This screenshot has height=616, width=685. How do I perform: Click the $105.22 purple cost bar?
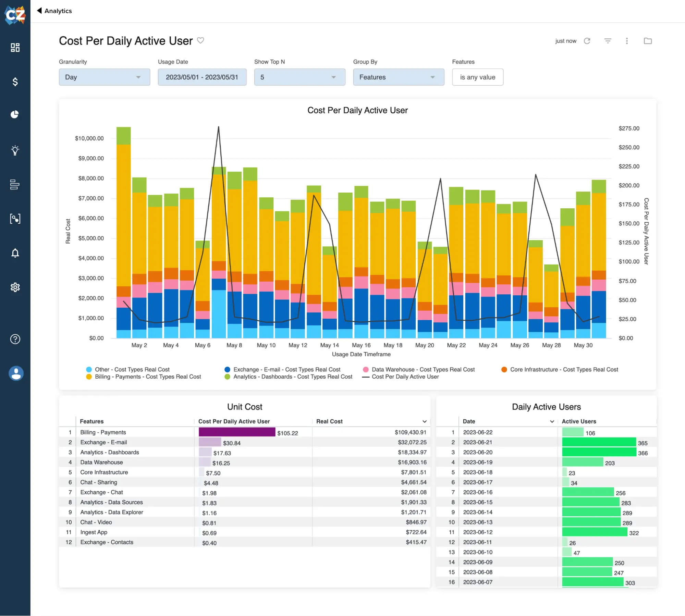pyautogui.click(x=237, y=432)
